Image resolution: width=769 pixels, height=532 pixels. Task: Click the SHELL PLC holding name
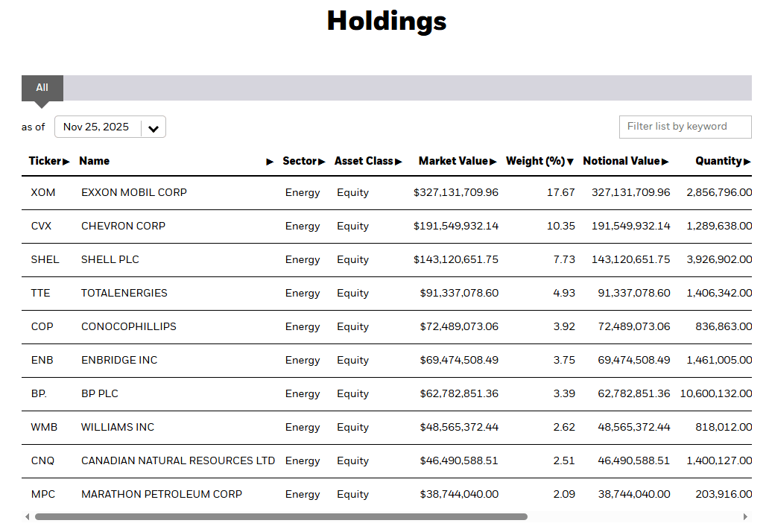(x=110, y=259)
